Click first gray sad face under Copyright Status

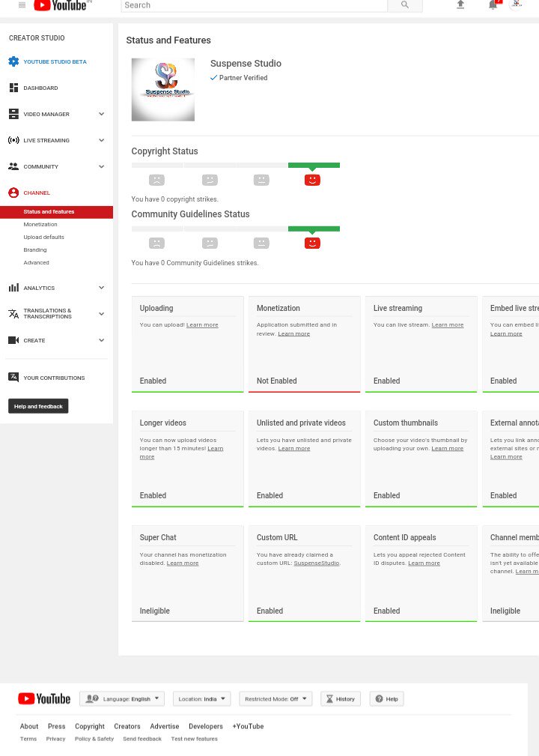pos(156,180)
